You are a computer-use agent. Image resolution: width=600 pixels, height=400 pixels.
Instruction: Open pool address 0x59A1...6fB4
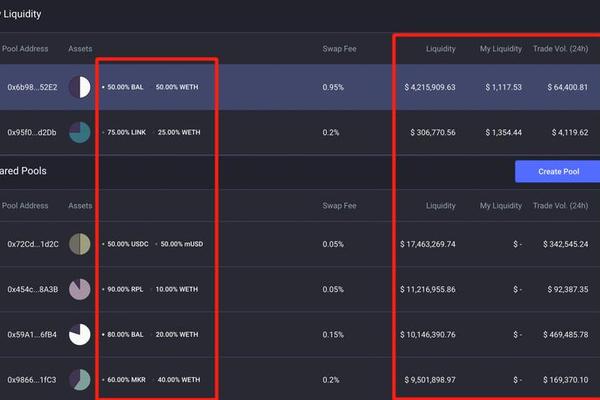click(32, 335)
